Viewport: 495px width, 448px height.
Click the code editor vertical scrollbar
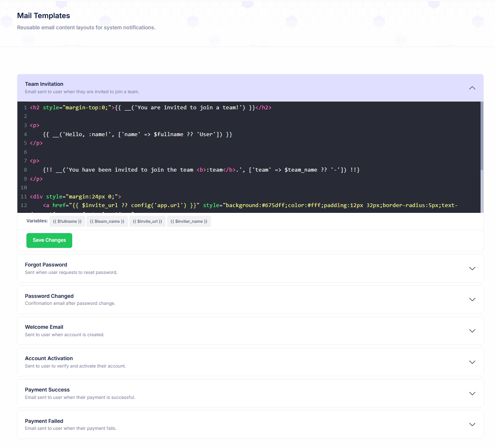(481, 136)
